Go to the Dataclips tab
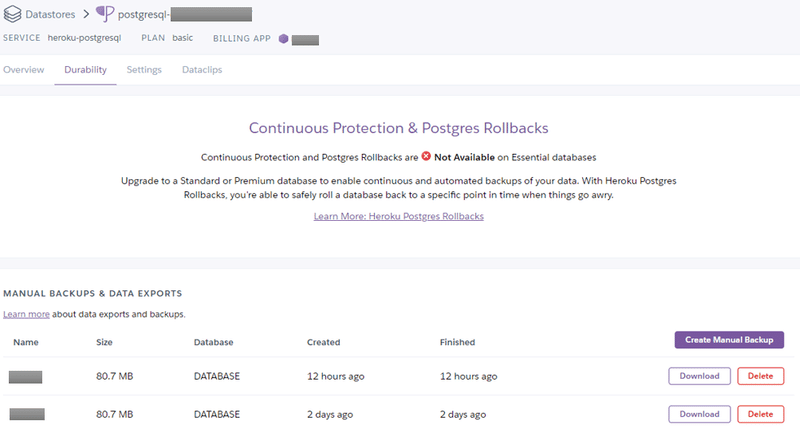The width and height of the screenshot is (800, 429). tap(202, 70)
